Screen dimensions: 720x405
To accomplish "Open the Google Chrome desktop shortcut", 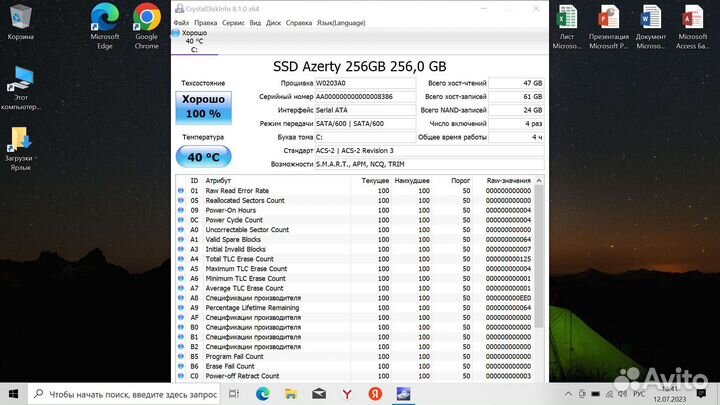I will (x=147, y=27).
